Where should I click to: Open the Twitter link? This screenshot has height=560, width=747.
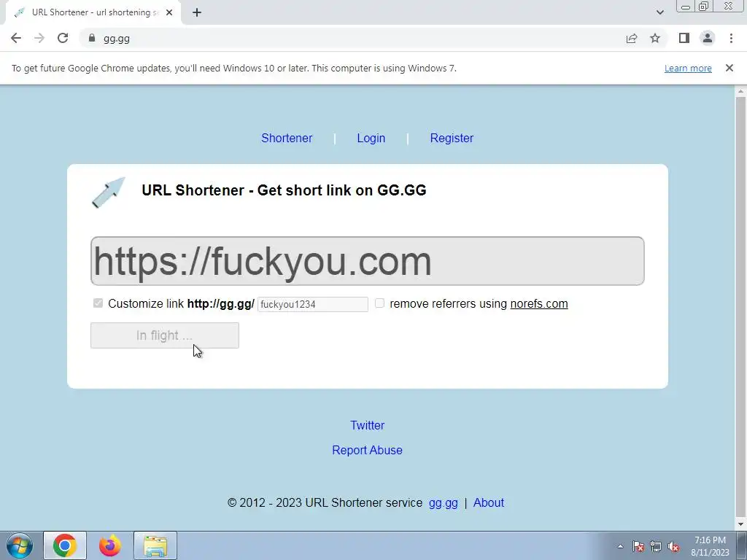[368, 425]
